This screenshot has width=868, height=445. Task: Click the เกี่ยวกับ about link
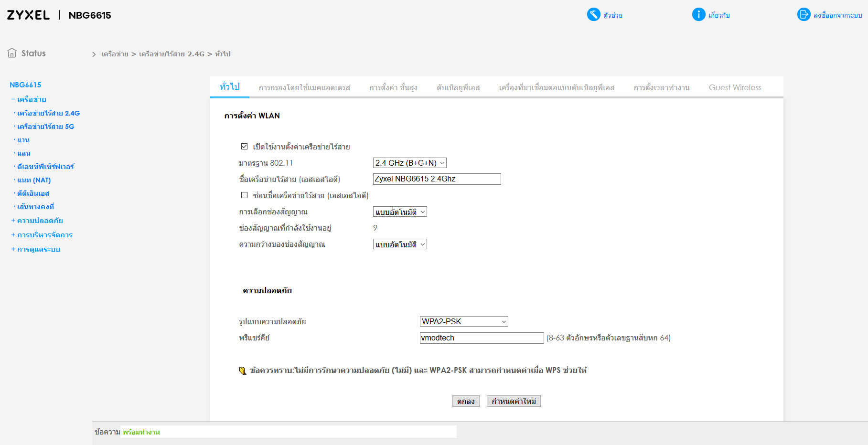719,15
